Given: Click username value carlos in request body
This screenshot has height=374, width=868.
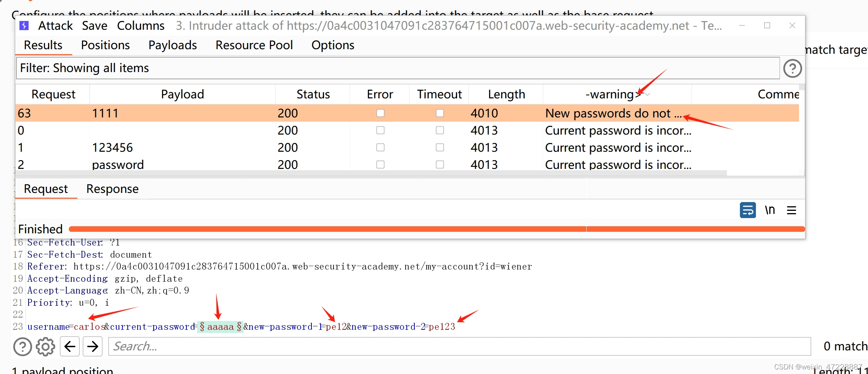Looking at the screenshot, I should 90,327.
